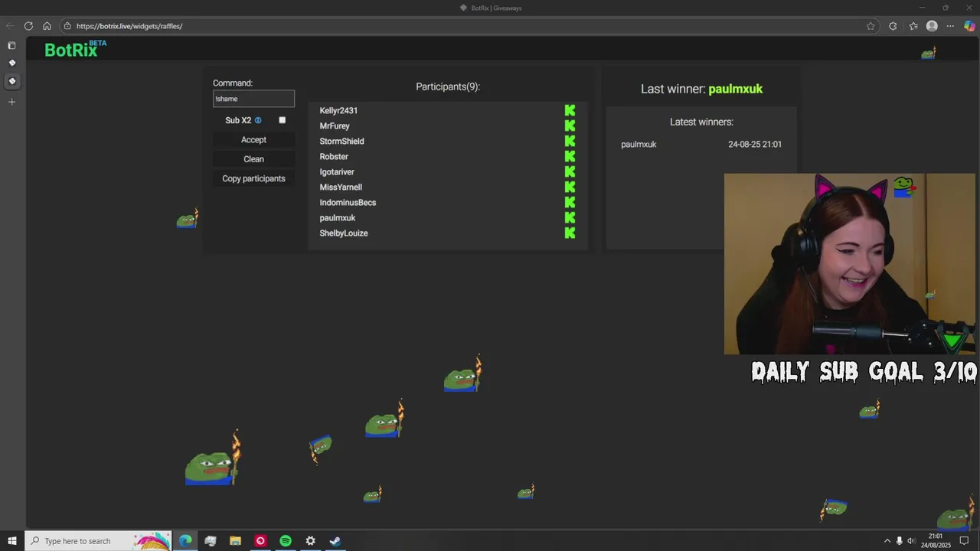Click paulmxuk in Latest winners list
The height and width of the screenshot is (551, 980).
tap(639, 144)
